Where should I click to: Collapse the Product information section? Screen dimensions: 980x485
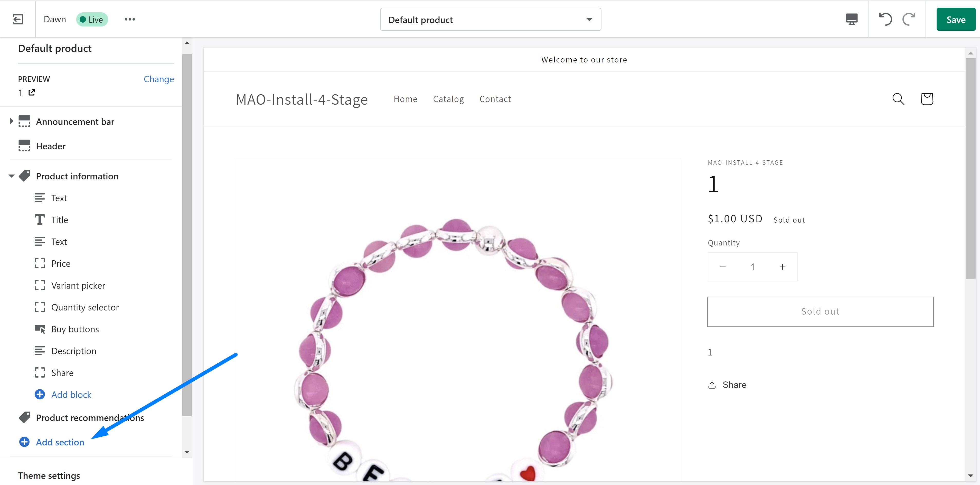[x=11, y=176]
